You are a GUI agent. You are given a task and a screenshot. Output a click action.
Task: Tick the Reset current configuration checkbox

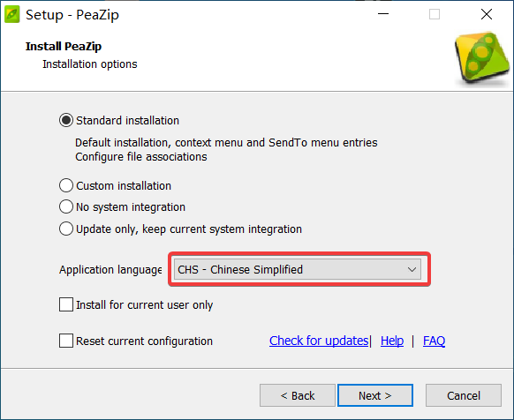point(66,341)
